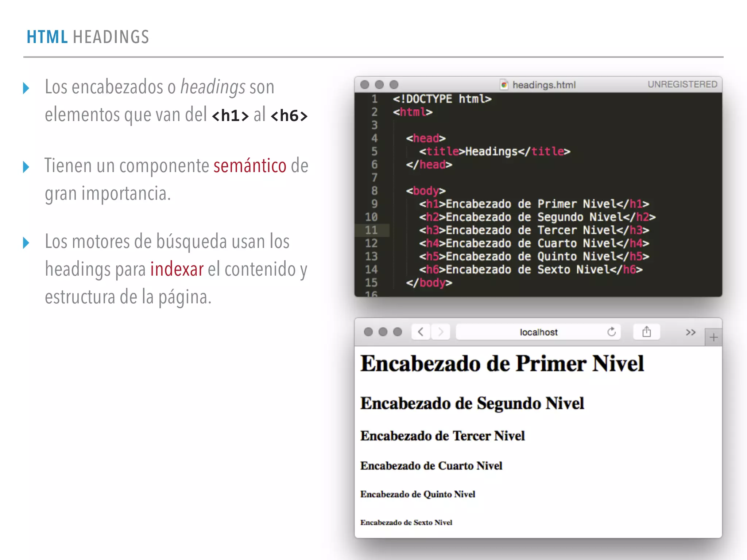Click the h2 Segundo Nivel code line
The width and height of the screenshot is (747, 560).
[537, 217]
